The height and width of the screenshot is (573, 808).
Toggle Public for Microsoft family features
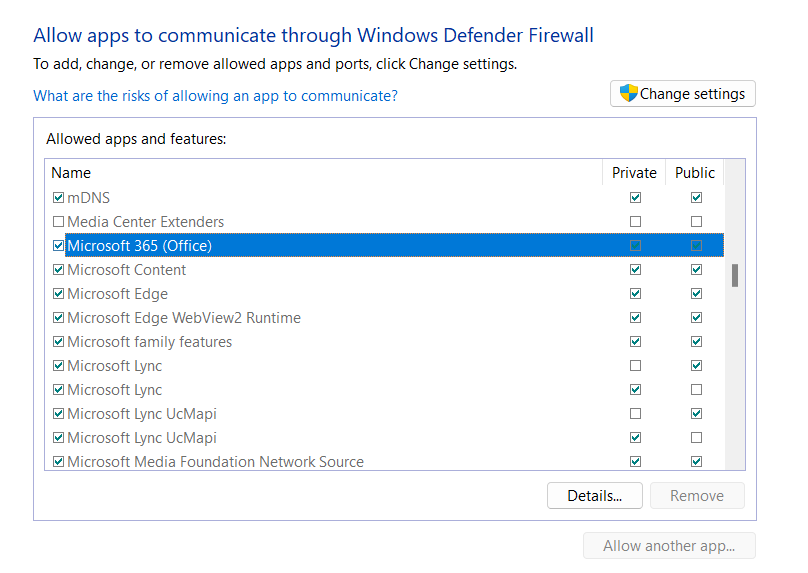(x=696, y=341)
